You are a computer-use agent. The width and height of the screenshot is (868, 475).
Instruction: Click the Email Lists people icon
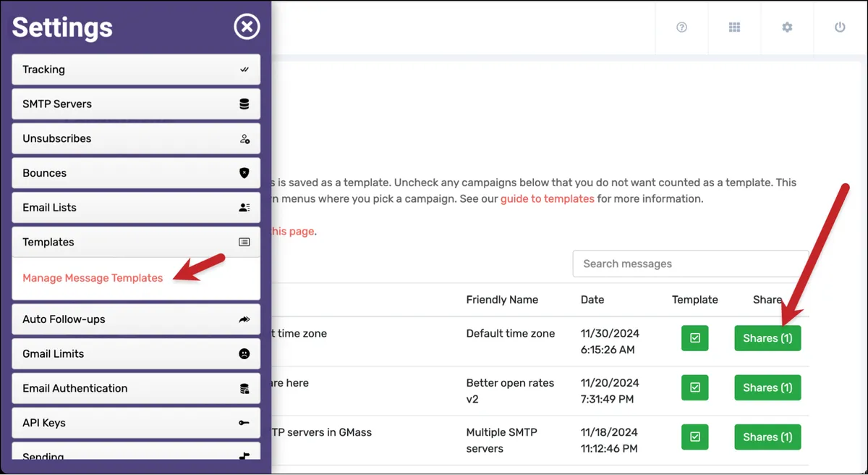(244, 208)
